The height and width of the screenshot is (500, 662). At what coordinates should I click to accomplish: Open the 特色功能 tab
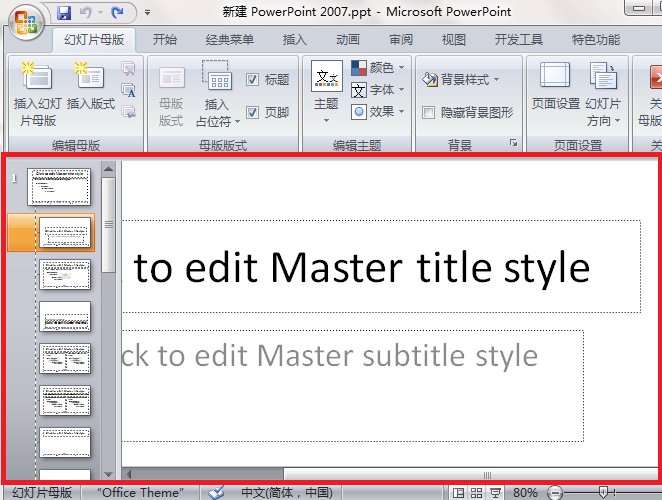pyautogui.click(x=596, y=40)
